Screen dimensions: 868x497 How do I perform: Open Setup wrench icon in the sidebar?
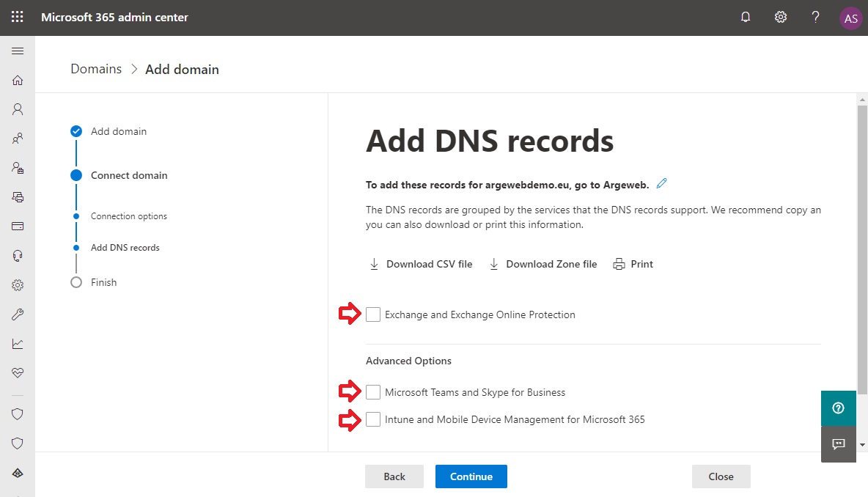(x=18, y=314)
